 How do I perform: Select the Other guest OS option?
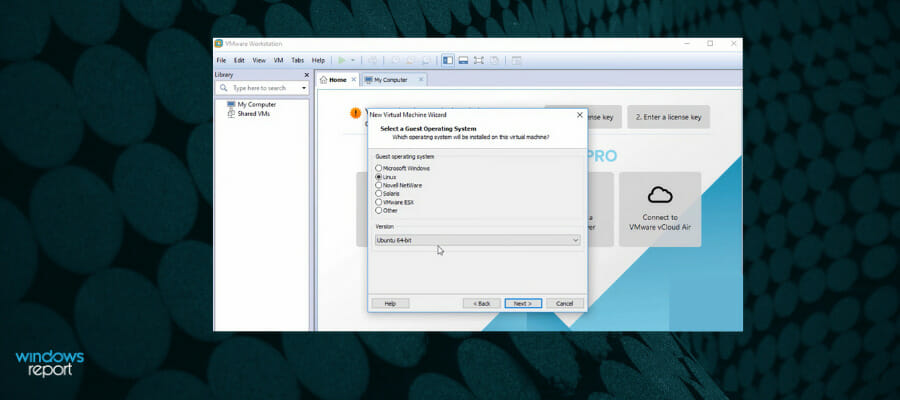(378, 211)
